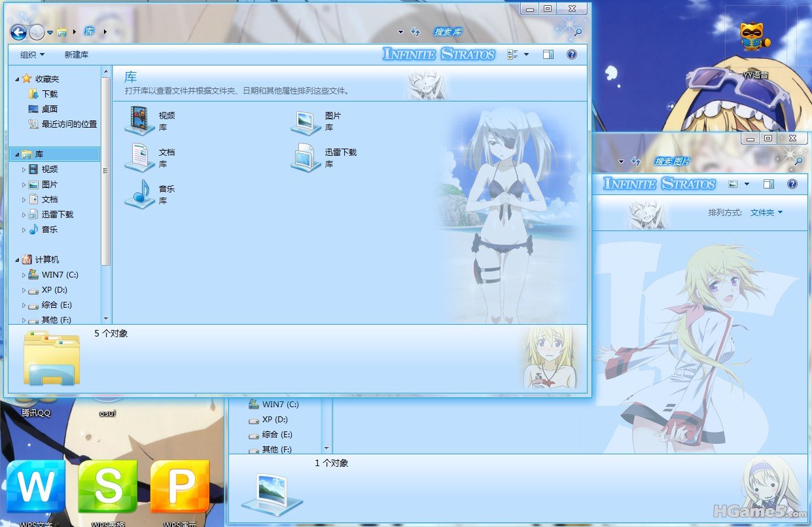The height and width of the screenshot is (527, 812).
Task: Open the green S WPS表格 desktop icon
Action: point(108,486)
